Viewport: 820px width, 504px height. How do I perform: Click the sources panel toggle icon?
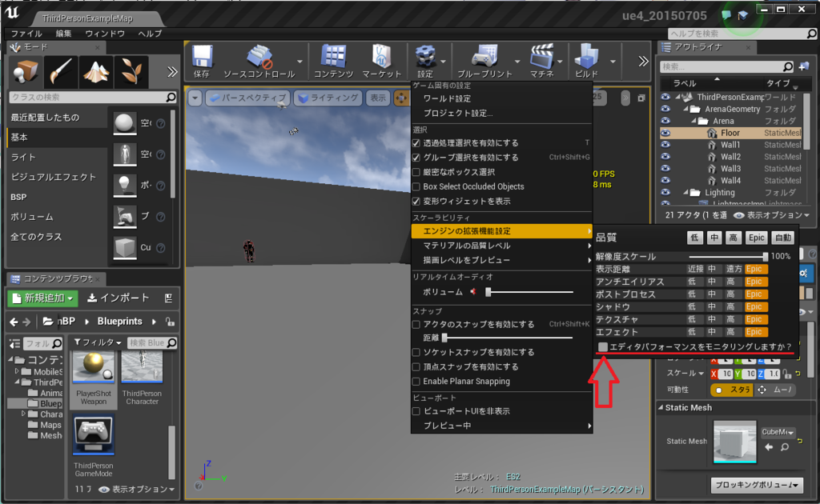click(x=14, y=344)
